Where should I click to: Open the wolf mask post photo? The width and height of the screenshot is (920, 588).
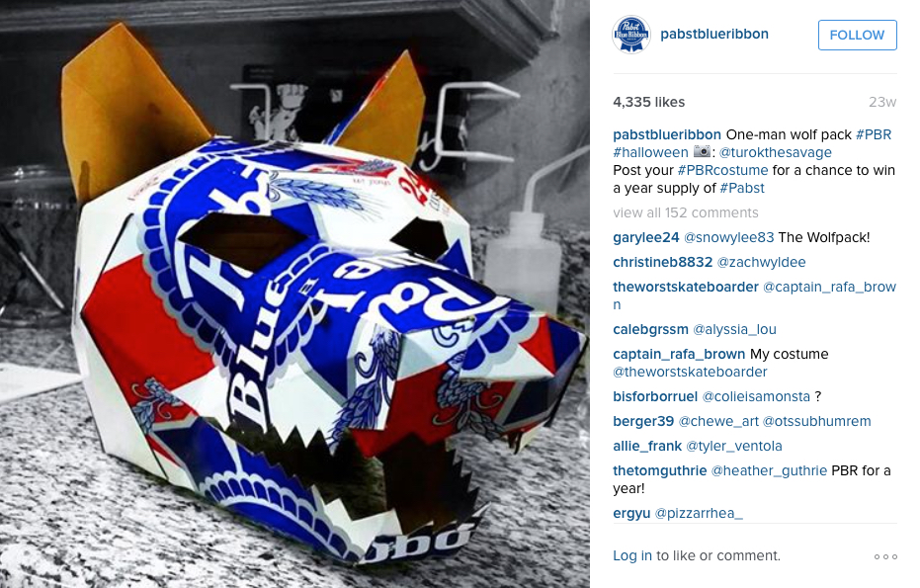click(294, 294)
